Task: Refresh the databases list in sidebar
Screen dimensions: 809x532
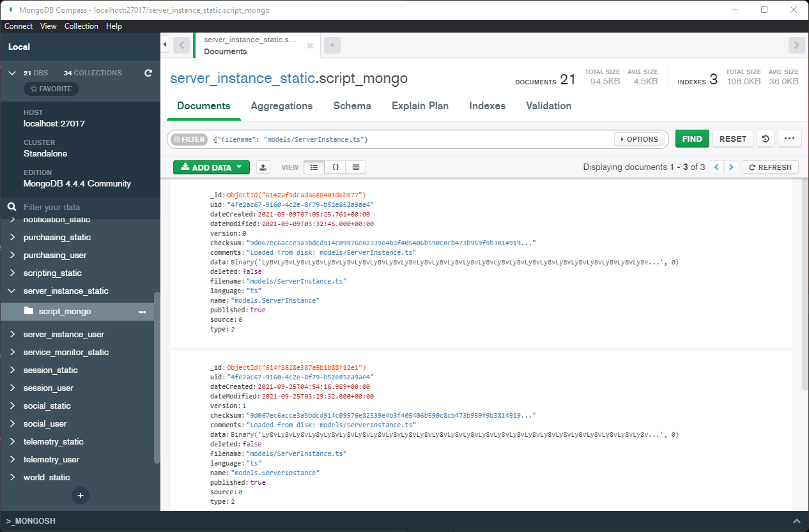Action: point(148,73)
